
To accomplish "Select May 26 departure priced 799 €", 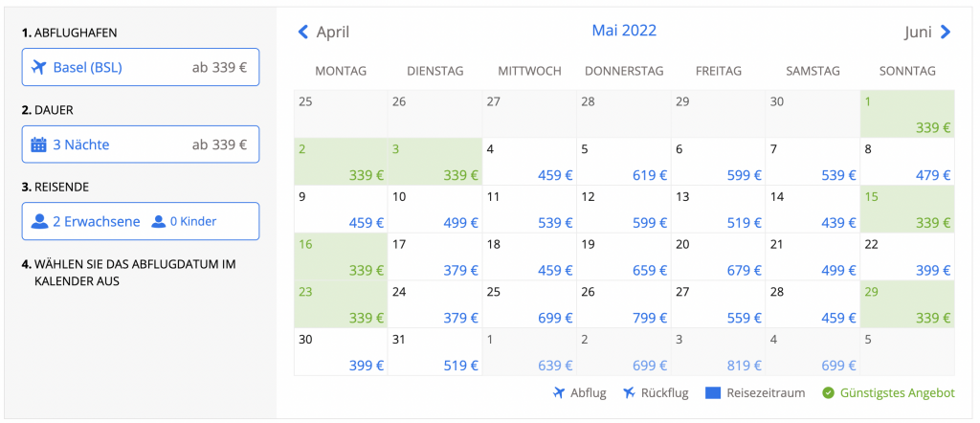I will [x=623, y=304].
